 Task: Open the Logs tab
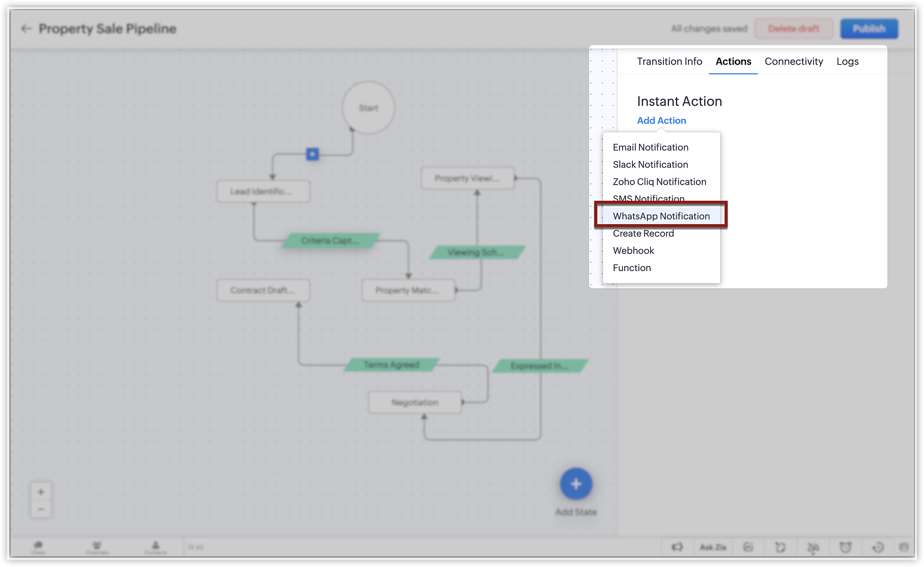click(x=847, y=61)
